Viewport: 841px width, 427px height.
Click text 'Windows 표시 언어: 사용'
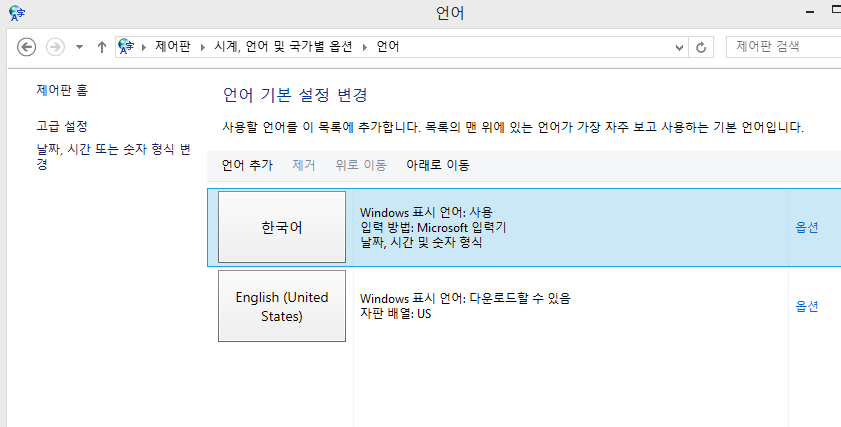426,212
